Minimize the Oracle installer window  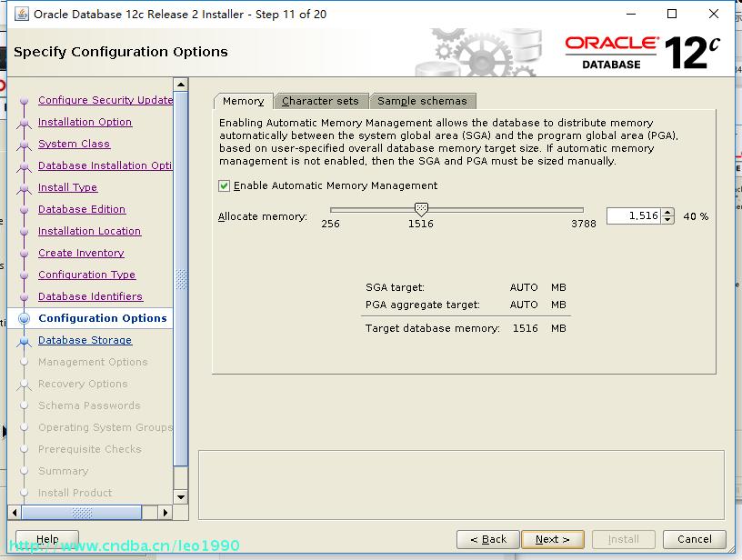pos(631,15)
